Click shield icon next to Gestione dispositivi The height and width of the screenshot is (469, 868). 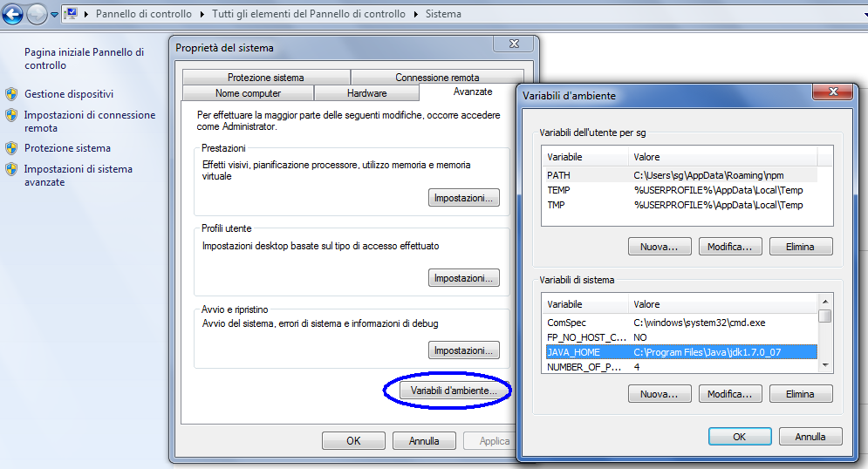(x=11, y=94)
